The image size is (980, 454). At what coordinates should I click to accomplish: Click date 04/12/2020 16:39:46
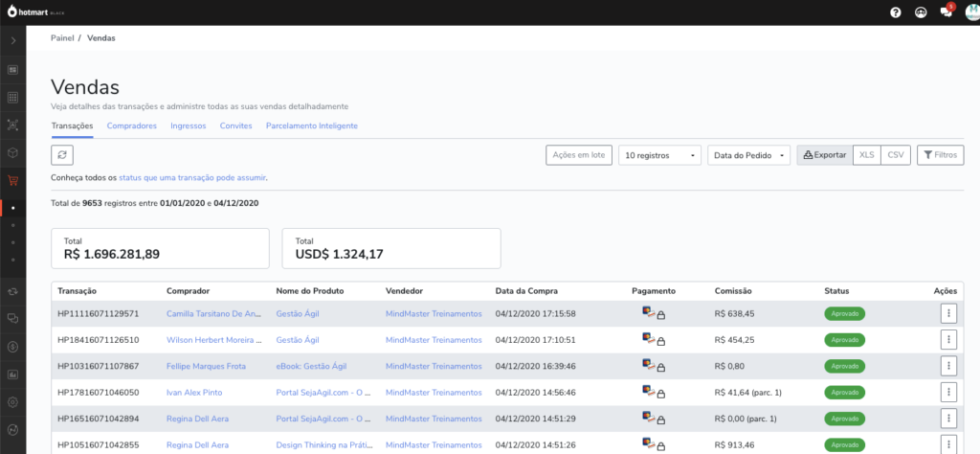coord(535,366)
